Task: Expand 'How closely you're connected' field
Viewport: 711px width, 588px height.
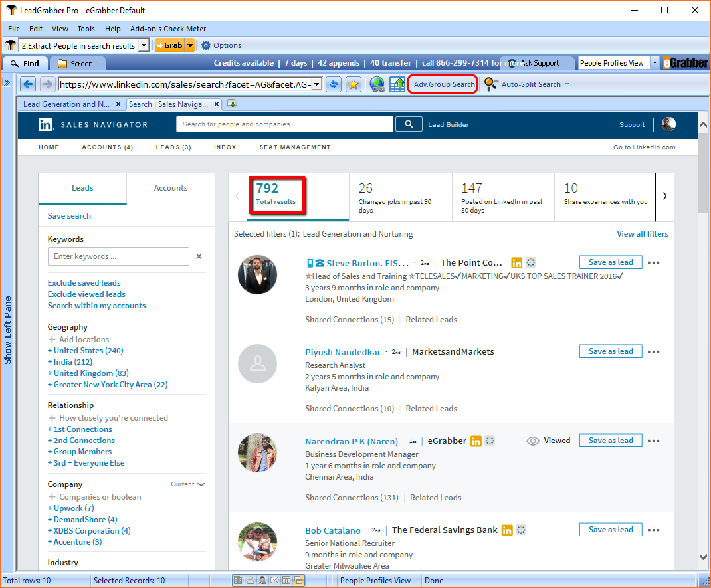Action: [x=108, y=417]
